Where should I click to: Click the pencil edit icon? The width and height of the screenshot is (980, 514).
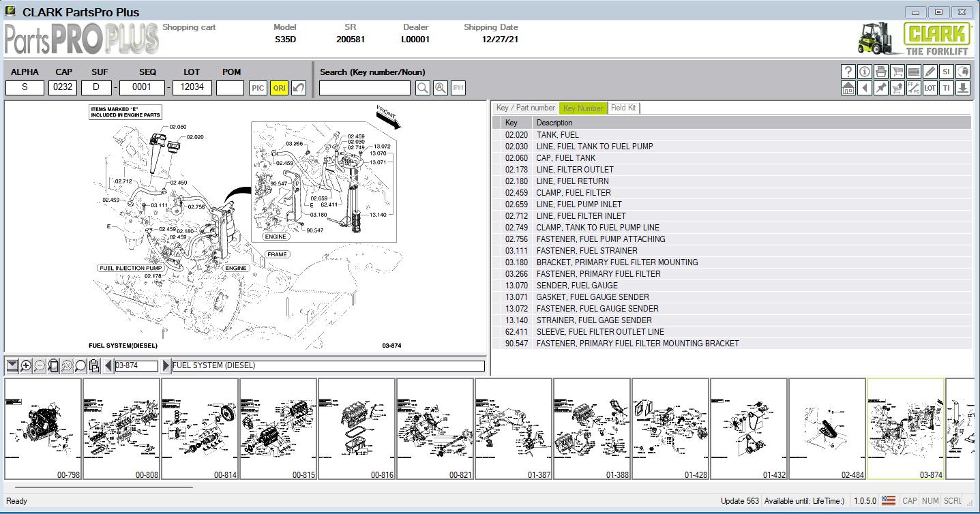click(x=930, y=72)
